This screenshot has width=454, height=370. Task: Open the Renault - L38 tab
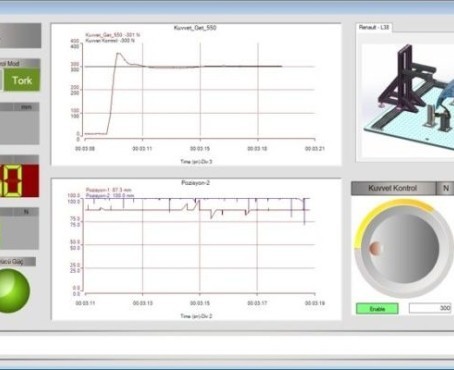(374, 27)
